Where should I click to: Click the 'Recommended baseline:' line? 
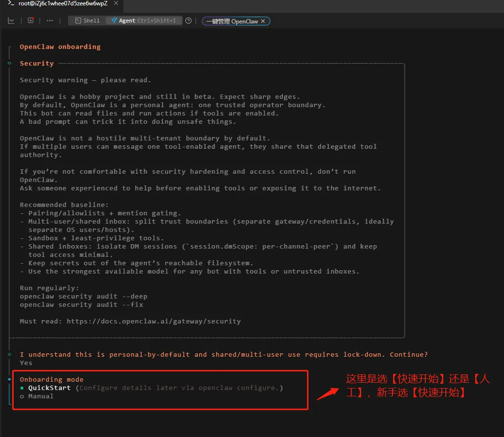pos(64,205)
